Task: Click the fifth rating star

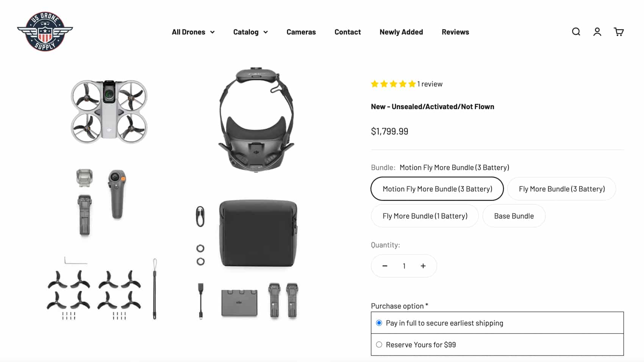Action: 411,84
